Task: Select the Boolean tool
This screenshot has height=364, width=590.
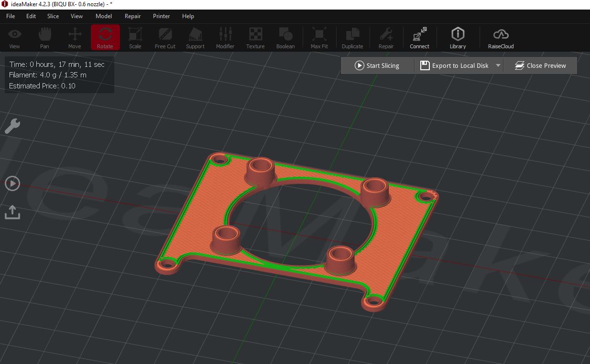Action: click(285, 37)
